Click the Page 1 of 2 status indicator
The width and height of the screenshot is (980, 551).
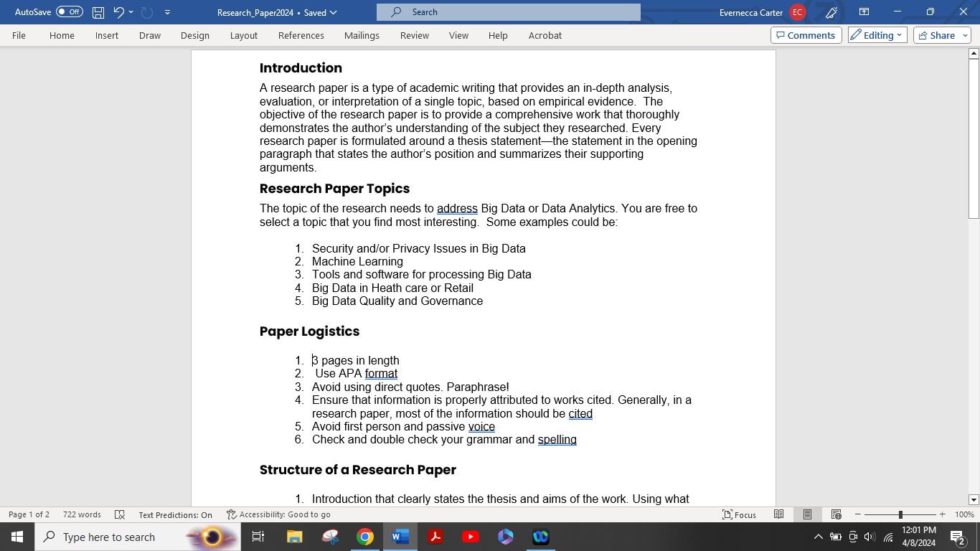(x=29, y=514)
